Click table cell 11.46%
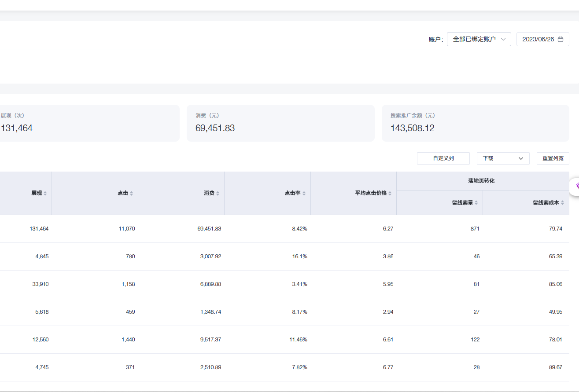Image resolution: width=579 pixels, height=392 pixels. pos(299,340)
